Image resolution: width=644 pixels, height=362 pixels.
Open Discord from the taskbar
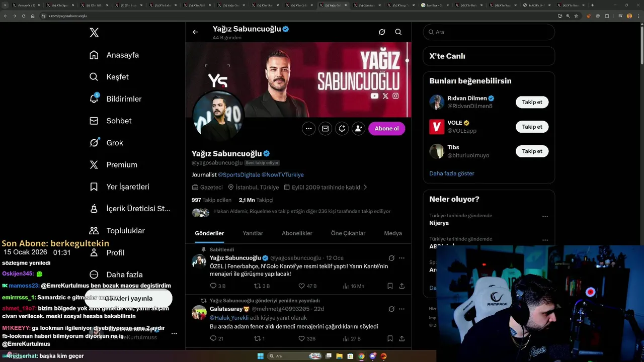tap(373, 356)
